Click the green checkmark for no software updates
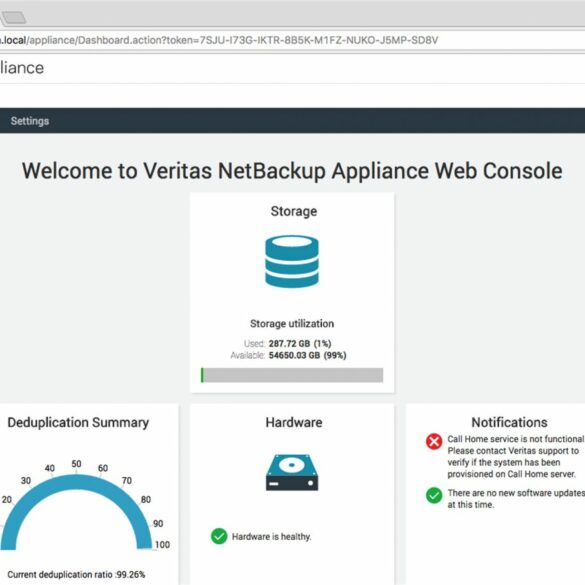Image resolution: width=585 pixels, height=585 pixels. (x=434, y=495)
